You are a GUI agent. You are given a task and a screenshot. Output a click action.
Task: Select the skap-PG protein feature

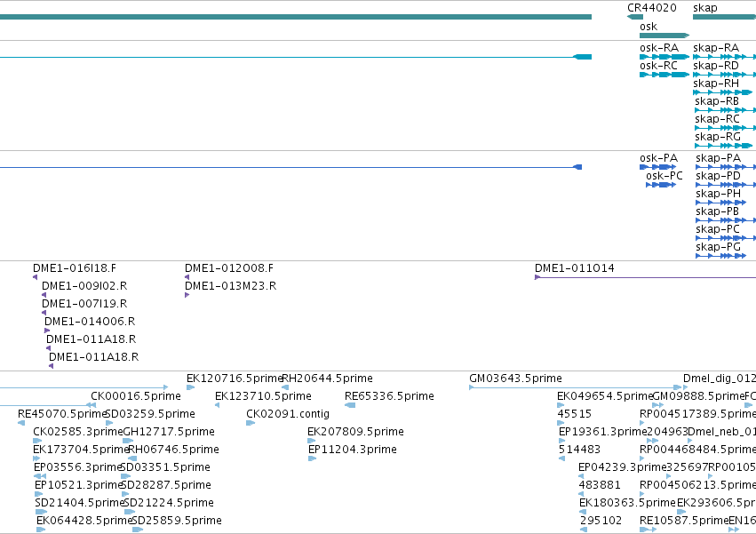(x=720, y=256)
